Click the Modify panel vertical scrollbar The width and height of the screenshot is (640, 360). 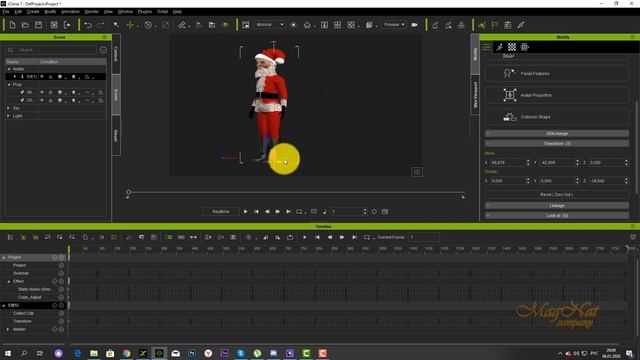point(637,147)
